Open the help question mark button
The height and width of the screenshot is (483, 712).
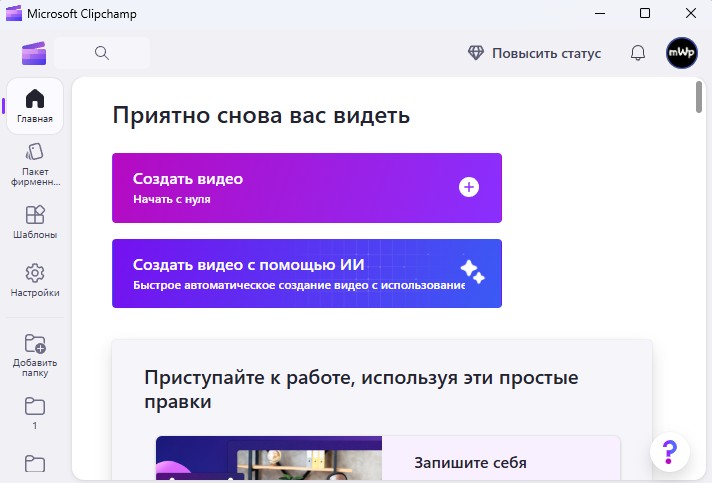point(670,452)
